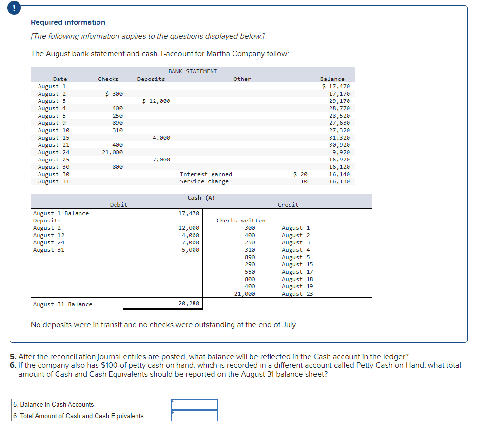Image resolution: width=504 pixels, height=441 pixels.
Task: Click the 'Checks' column header in the bank statement
Action: 108,79
